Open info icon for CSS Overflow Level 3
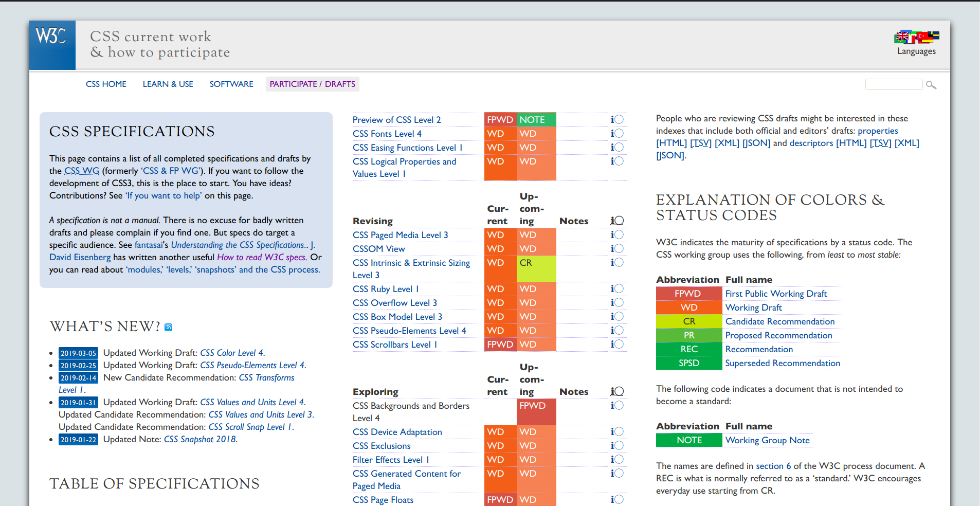The width and height of the screenshot is (980, 506). coord(617,302)
